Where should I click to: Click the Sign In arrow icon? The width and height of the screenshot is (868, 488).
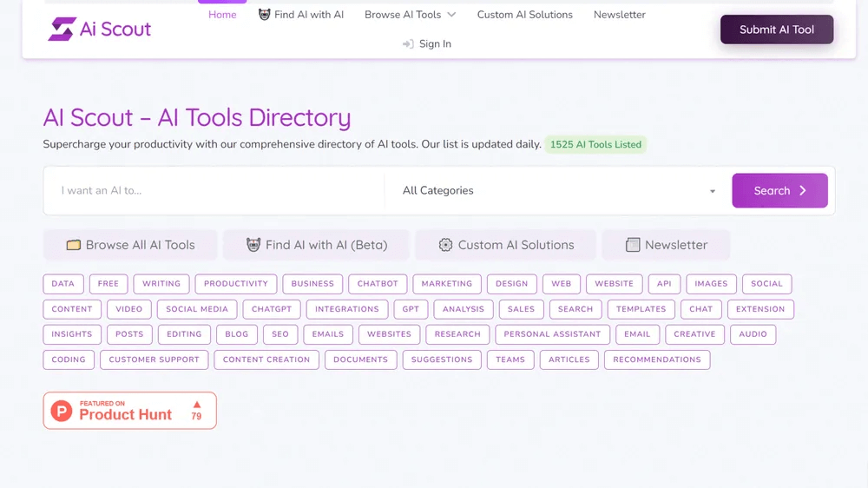408,44
